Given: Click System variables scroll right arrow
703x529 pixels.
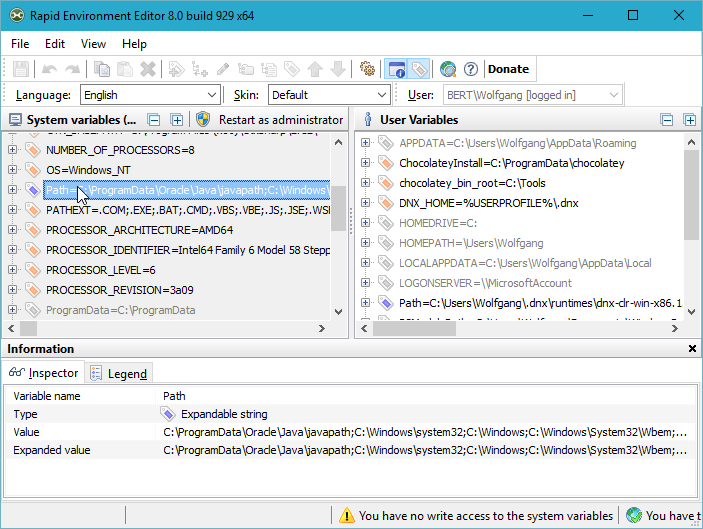Looking at the screenshot, I should [x=321, y=328].
